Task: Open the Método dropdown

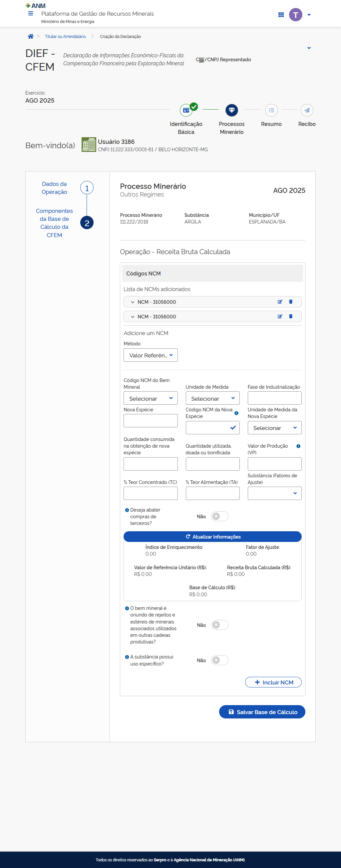Action: [x=151, y=355]
